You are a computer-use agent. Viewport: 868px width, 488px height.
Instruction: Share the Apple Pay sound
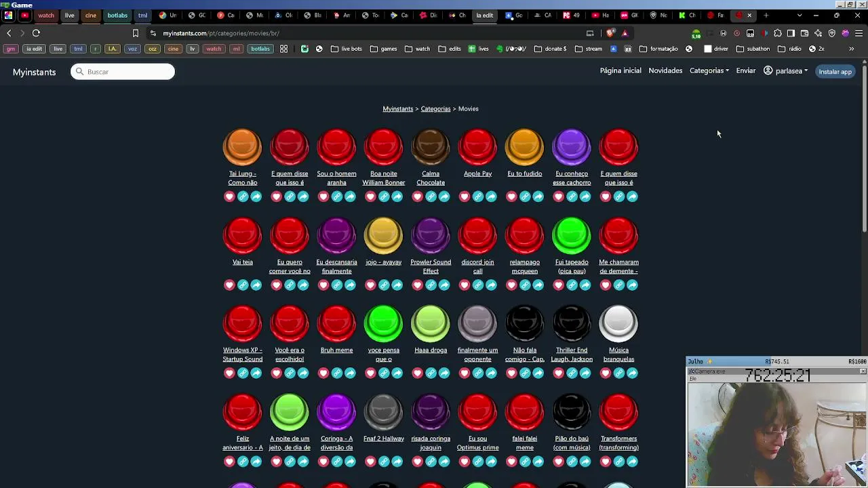tap(491, 197)
